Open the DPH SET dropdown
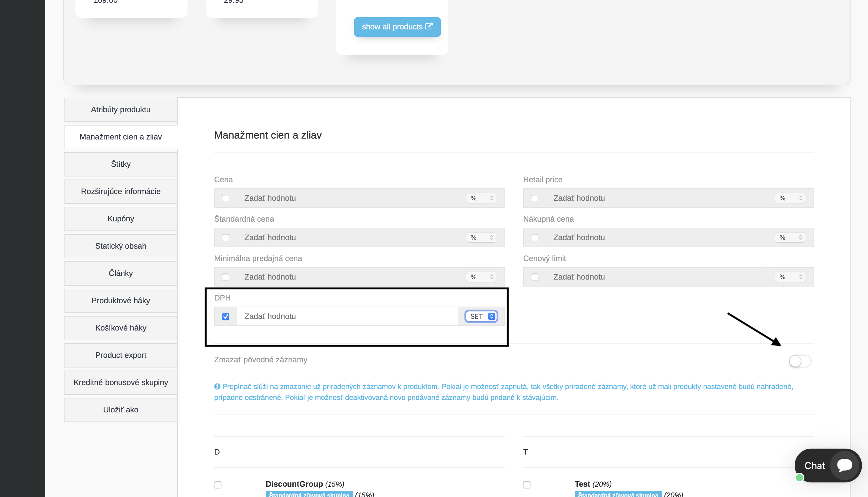The height and width of the screenshot is (497, 868). click(x=481, y=316)
